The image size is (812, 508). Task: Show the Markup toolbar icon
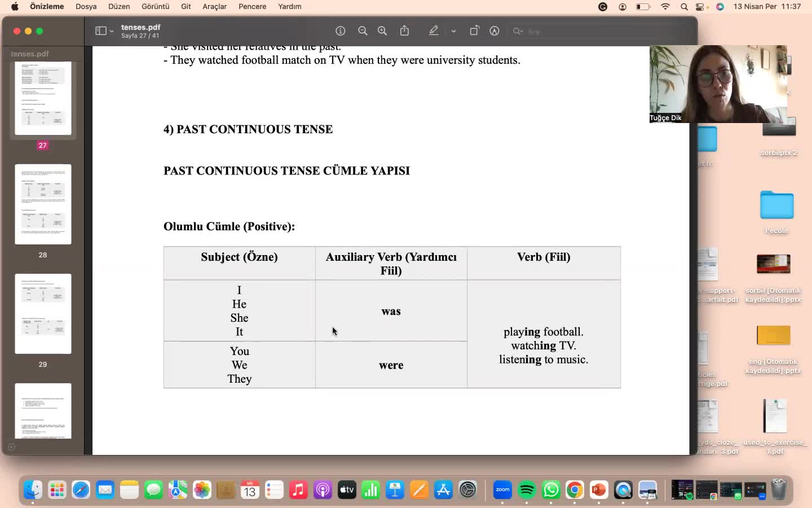pyautogui.click(x=495, y=31)
